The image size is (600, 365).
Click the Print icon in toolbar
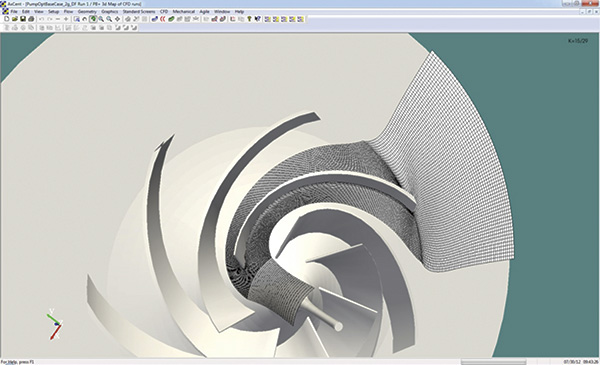pyautogui.click(x=31, y=19)
